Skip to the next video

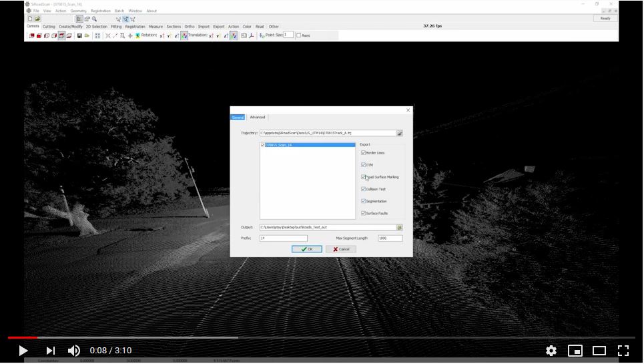tap(51, 351)
